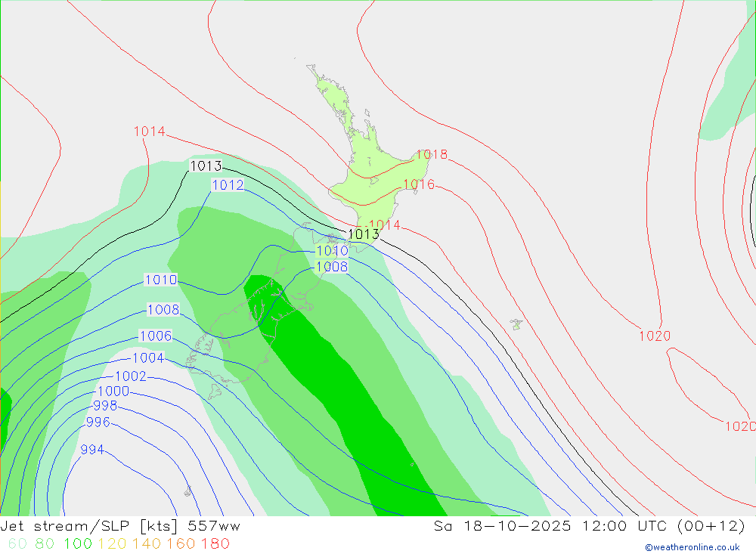Click the 1010 label west of South Island
The width and height of the screenshot is (756, 554).
point(161,280)
